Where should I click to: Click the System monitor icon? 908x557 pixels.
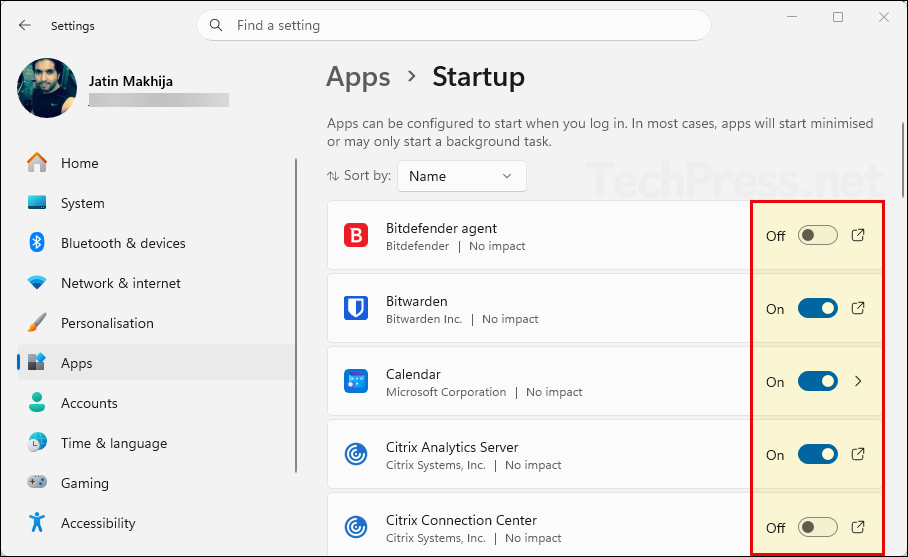tap(37, 203)
